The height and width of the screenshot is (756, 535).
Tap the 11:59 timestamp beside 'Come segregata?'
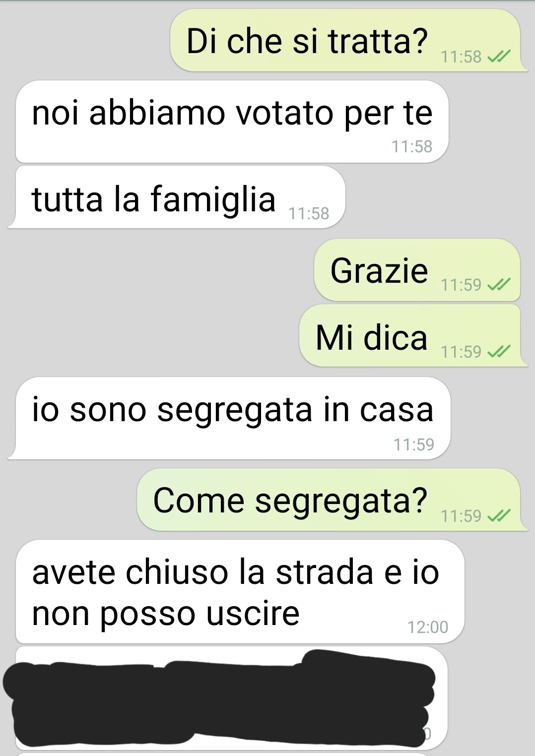click(461, 516)
